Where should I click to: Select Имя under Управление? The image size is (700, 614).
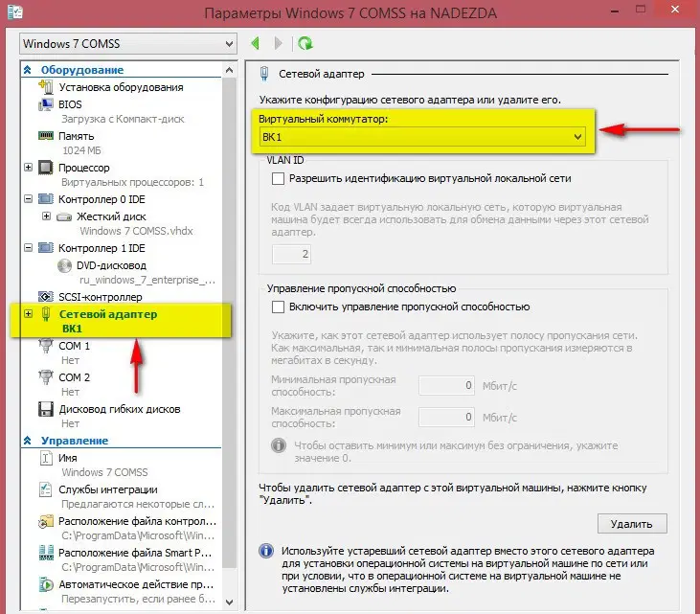click(68, 458)
